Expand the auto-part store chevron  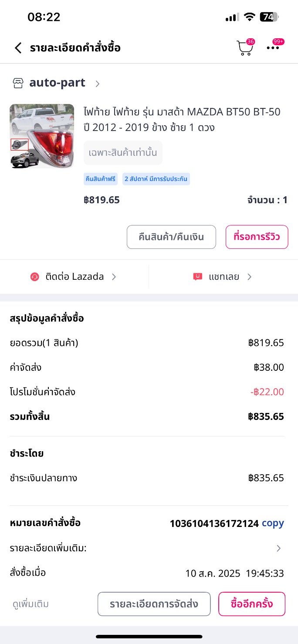[x=98, y=84]
